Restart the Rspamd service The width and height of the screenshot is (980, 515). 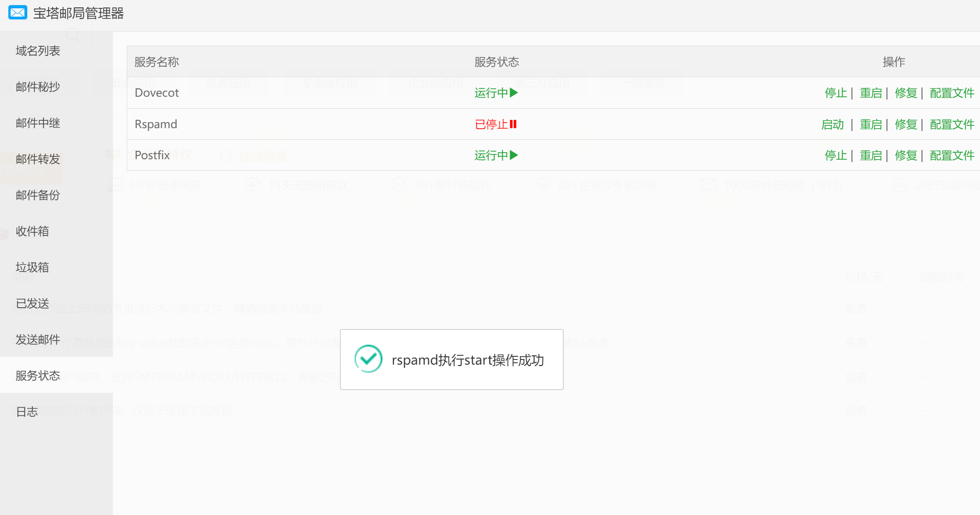point(871,124)
